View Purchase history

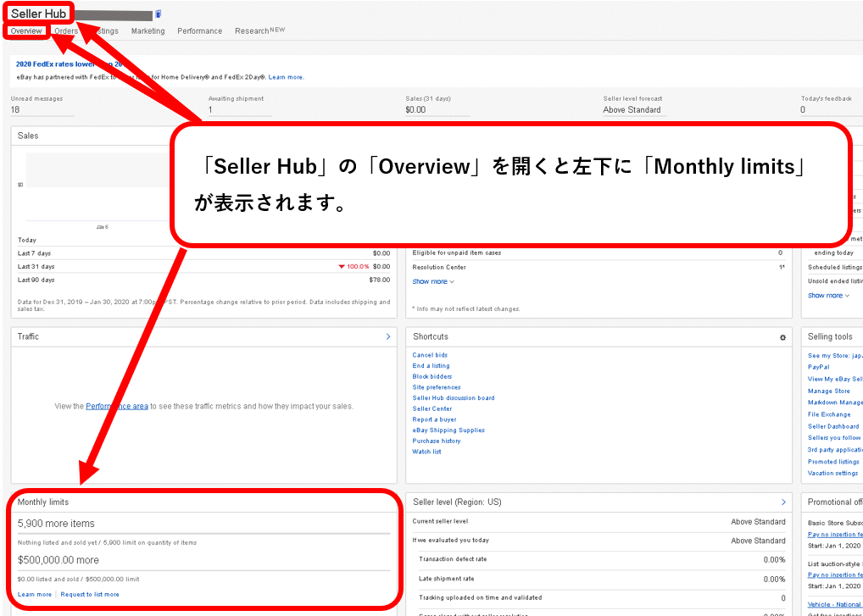point(437,441)
